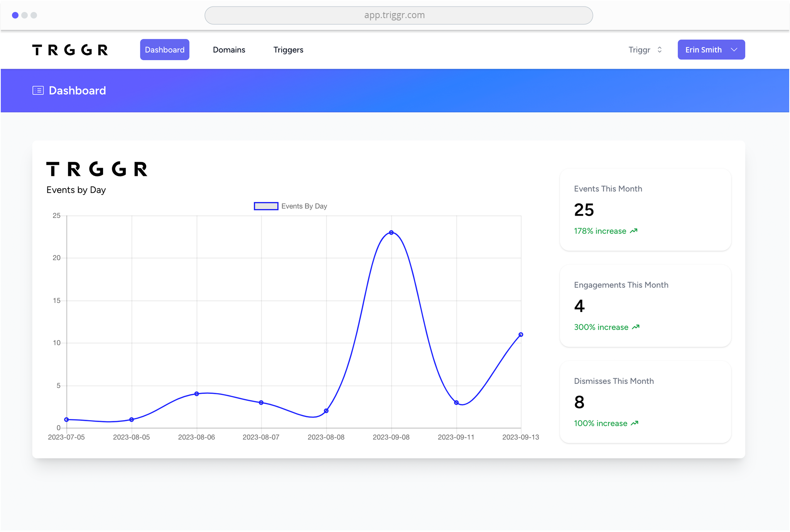The image size is (790, 532).
Task: Open the Dashboard tab in navigation
Action: click(x=164, y=50)
